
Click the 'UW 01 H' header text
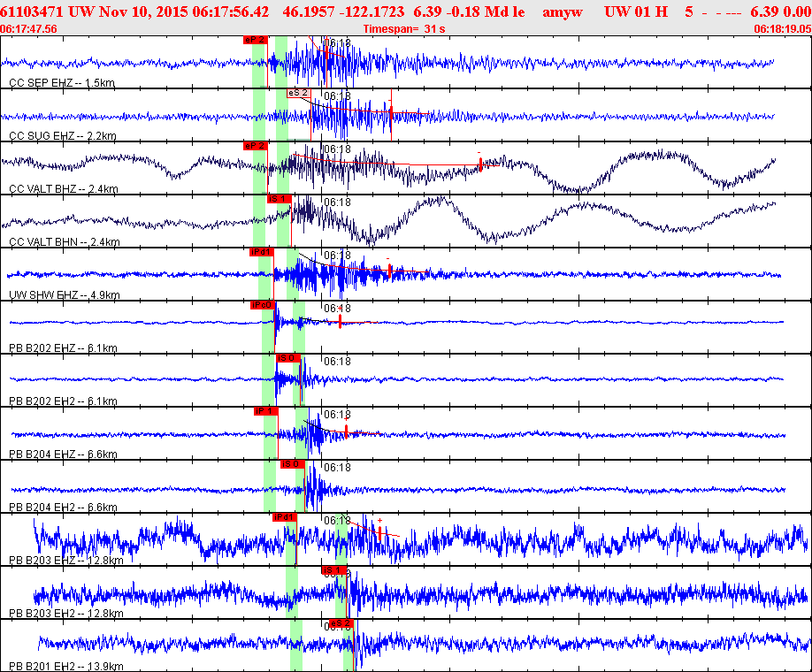click(636, 11)
